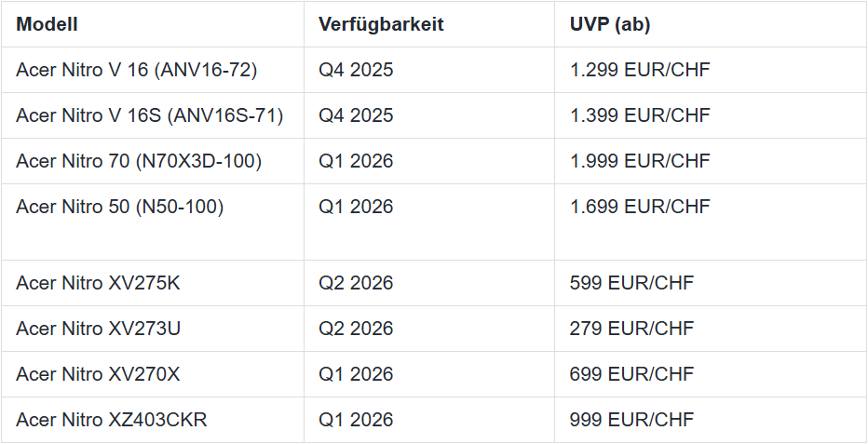Select the Acer Nitro 50 (N50-100) cell
Screen dimensions: 868x444
[152, 222]
